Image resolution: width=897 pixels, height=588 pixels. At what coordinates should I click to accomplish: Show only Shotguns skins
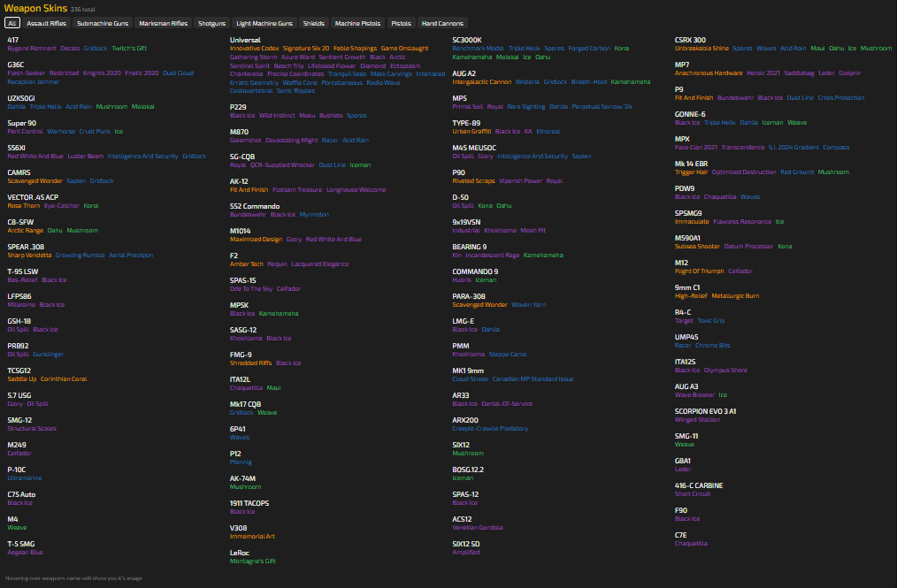212,23
